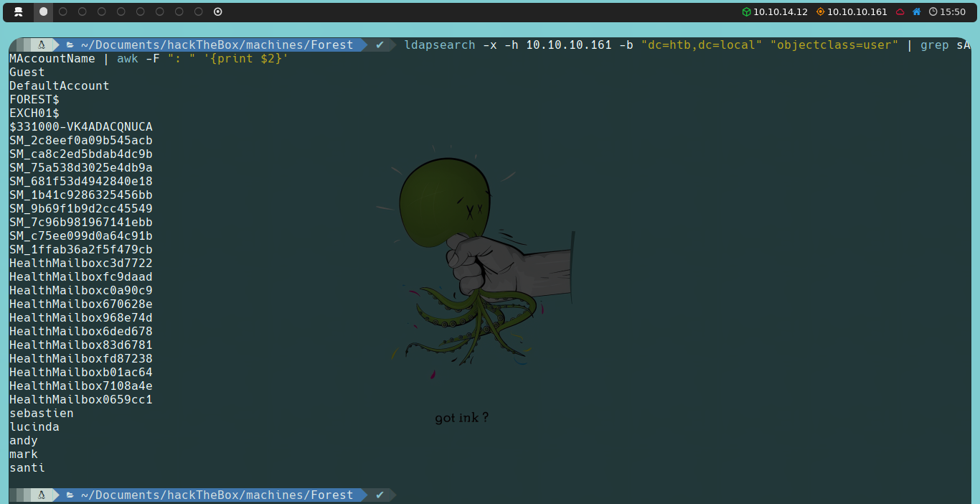Select the lucinda username line

click(x=34, y=426)
